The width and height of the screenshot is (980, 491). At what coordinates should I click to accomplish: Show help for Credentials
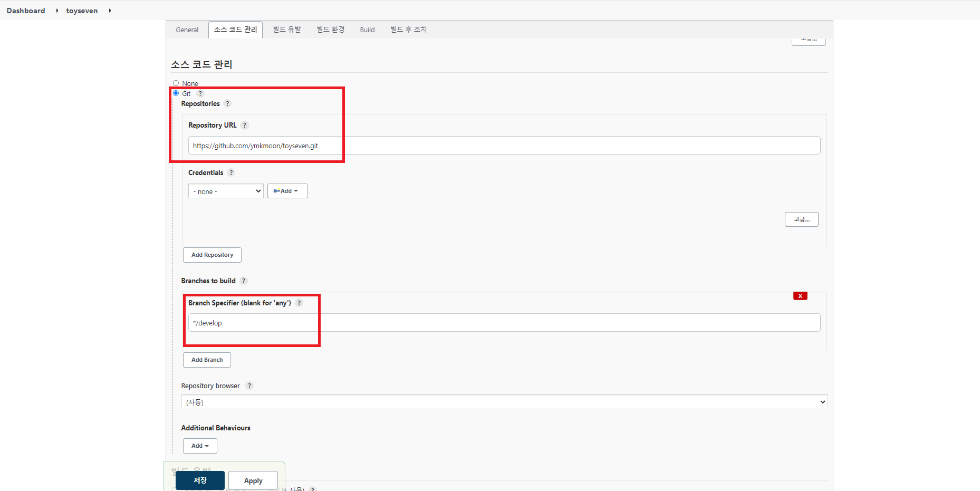(231, 172)
